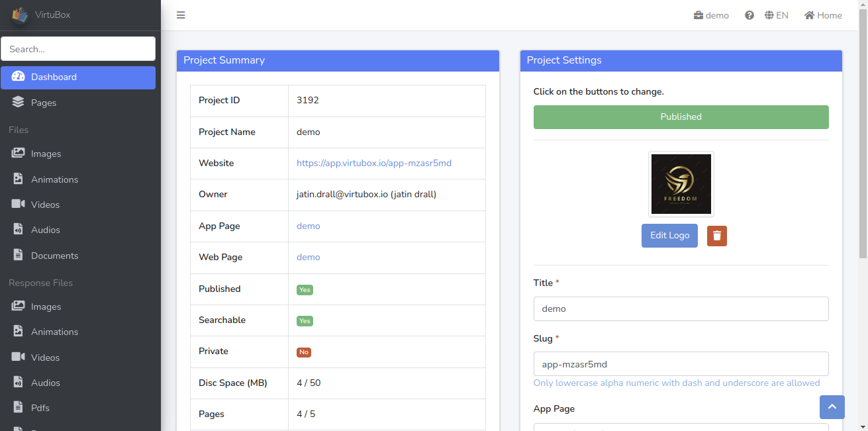Click inside the Search field
The image size is (868, 431).
[77, 48]
